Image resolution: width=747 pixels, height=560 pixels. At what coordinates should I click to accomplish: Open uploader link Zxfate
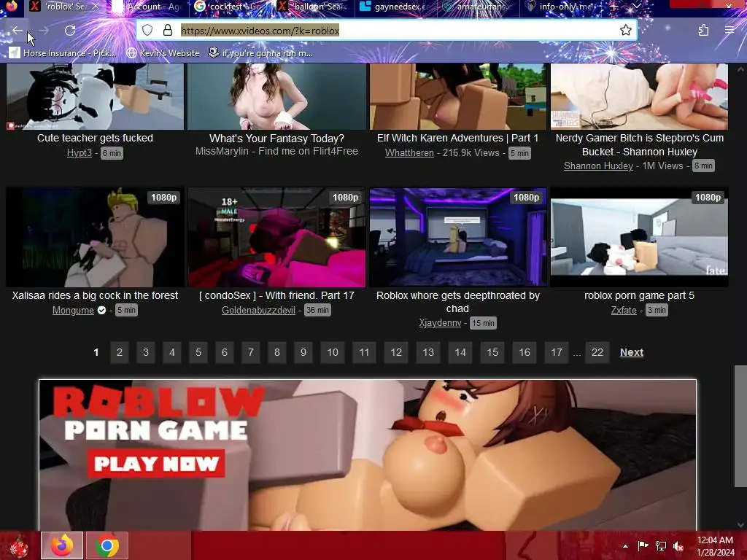tap(624, 310)
